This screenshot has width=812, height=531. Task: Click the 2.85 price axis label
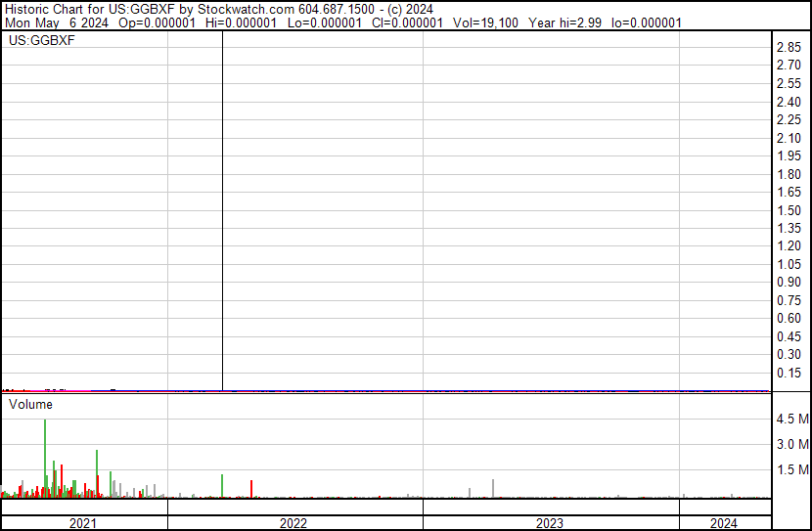789,47
